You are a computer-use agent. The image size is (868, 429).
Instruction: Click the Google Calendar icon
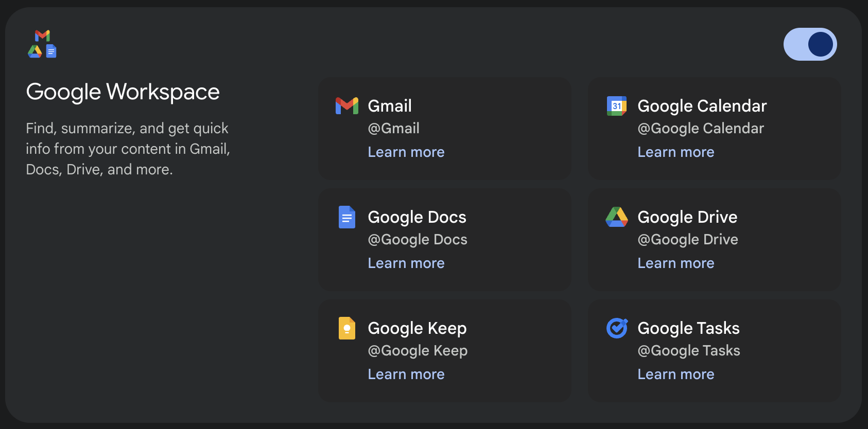click(617, 106)
